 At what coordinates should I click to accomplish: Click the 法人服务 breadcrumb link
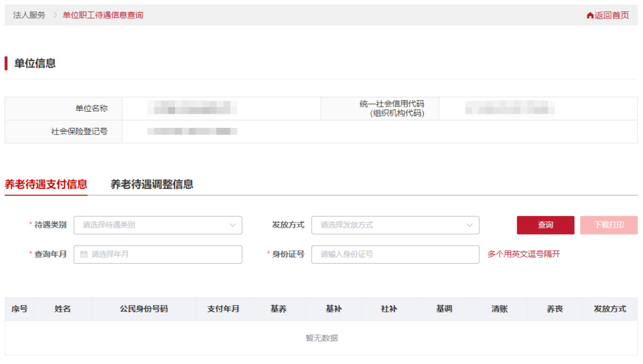28,15
